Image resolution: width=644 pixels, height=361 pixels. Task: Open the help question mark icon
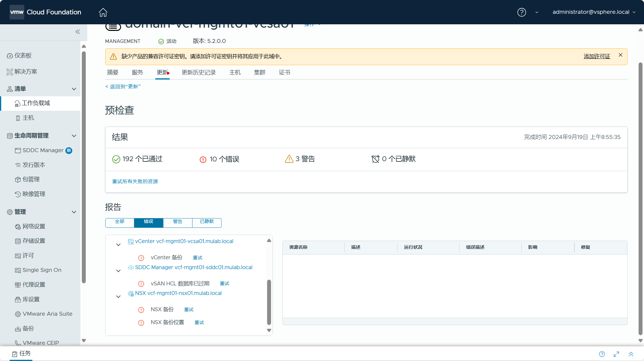(521, 12)
